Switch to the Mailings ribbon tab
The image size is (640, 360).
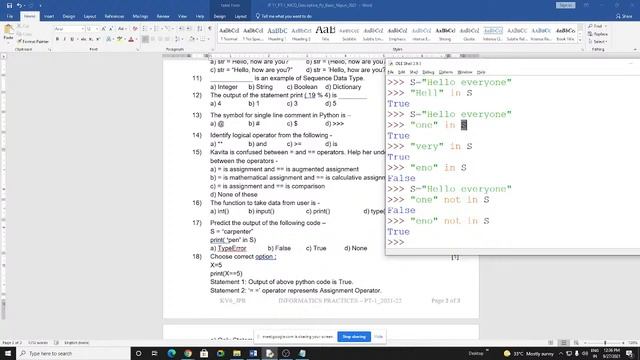(x=140, y=16)
